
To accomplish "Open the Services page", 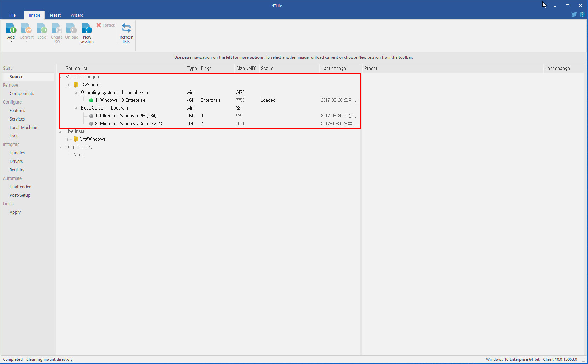I will click(x=17, y=119).
